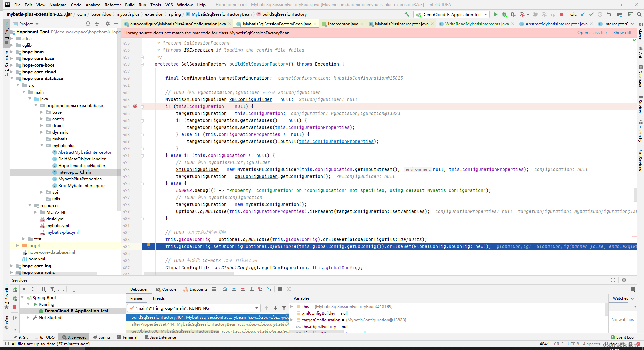Toggle the Maven tool window
The height and width of the screenshot is (350, 644).
(640, 31)
